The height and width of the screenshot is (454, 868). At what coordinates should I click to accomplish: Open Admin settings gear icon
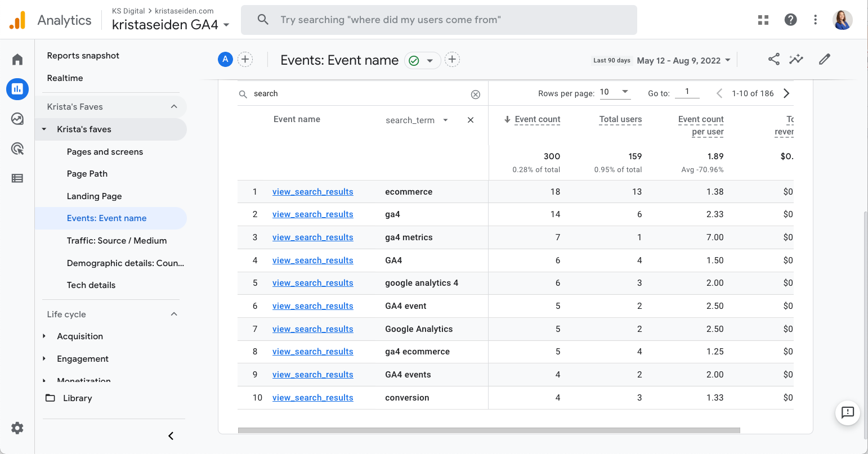point(17,428)
